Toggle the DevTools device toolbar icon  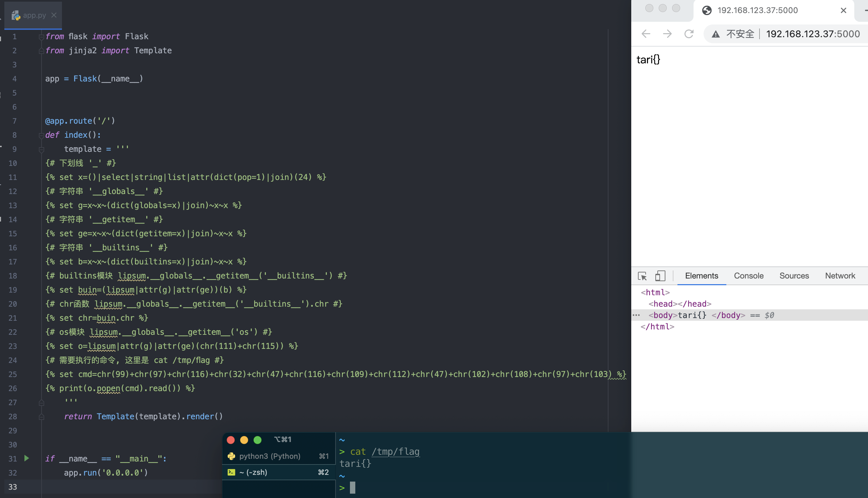(660, 276)
